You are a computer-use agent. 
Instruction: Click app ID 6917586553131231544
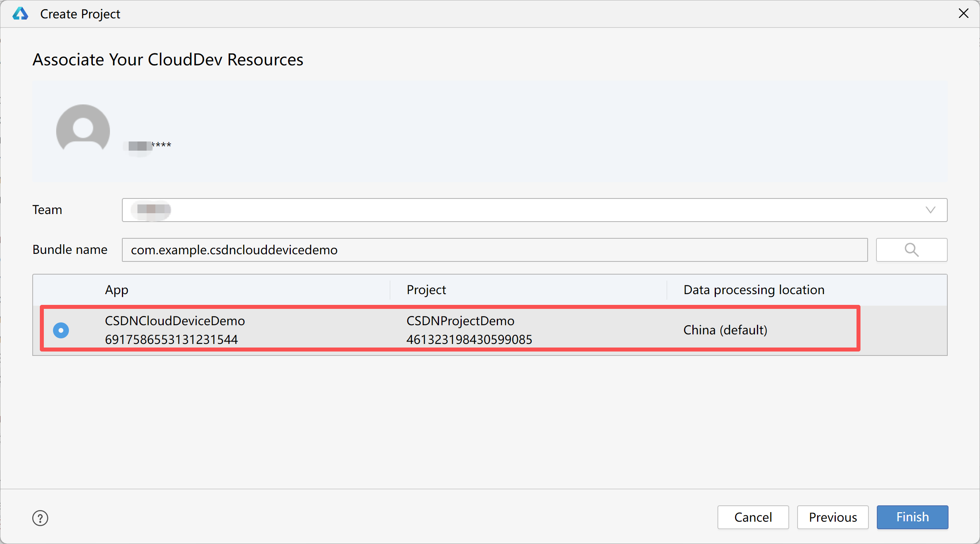(x=171, y=340)
